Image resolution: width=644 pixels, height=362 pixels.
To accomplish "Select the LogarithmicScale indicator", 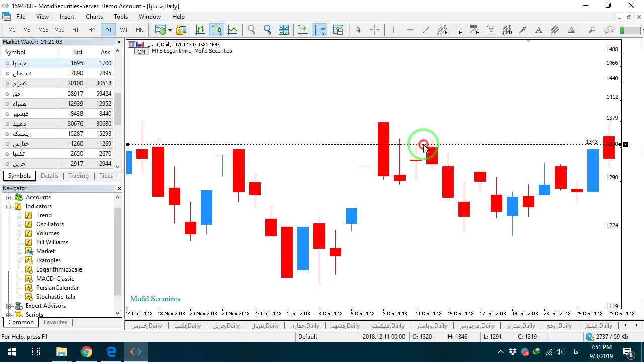I will [x=59, y=269].
